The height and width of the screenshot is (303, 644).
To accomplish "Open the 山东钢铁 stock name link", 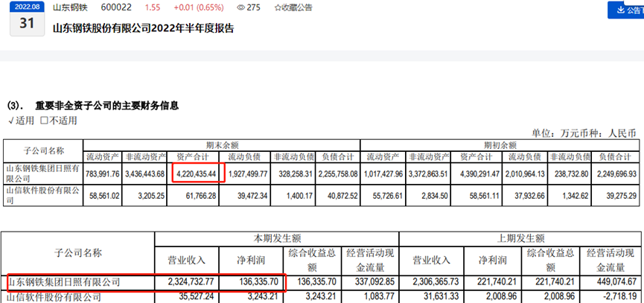I will [68, 7].
